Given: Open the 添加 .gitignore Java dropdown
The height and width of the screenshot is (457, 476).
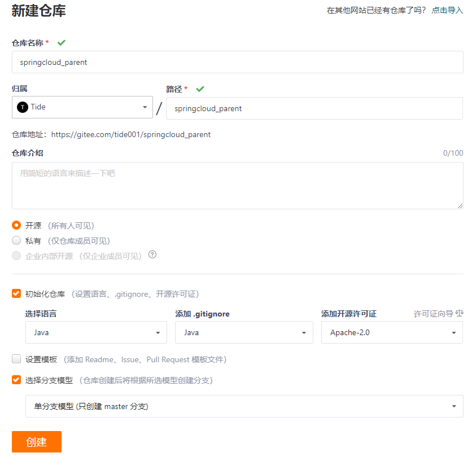Looking at the screenshot, I should point(244,332).
